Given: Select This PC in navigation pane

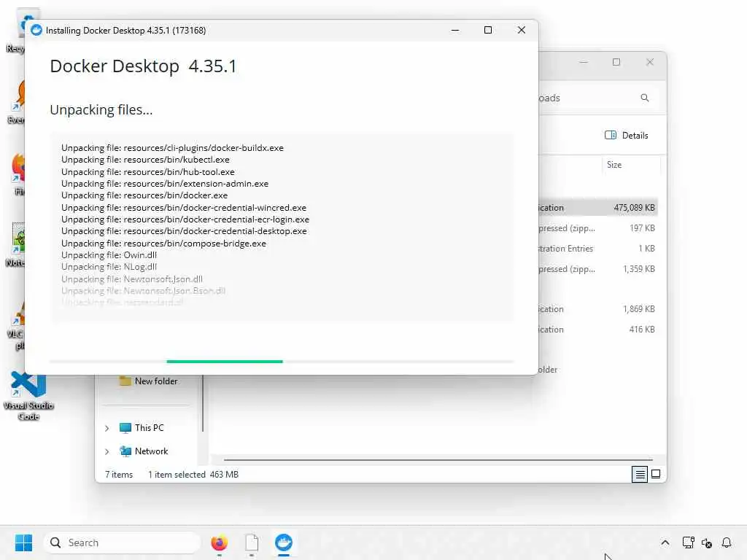Looking at the screenshot, I should [142, 427].
